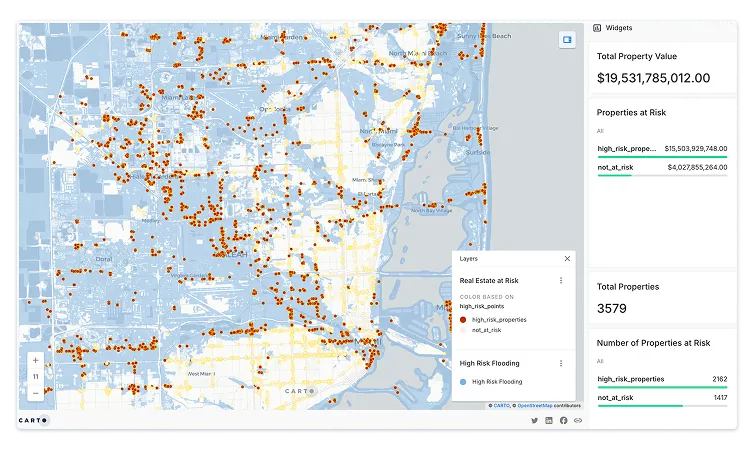Click the blue High Risk Flooding swatch
Screen dimensions: 754x450
pyautogui.click(x=463, y=382)
